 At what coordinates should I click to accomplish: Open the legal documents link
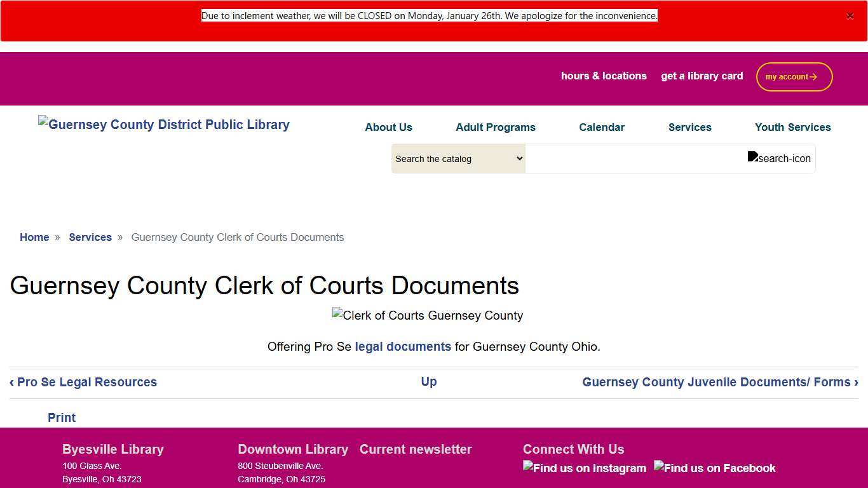403,346
